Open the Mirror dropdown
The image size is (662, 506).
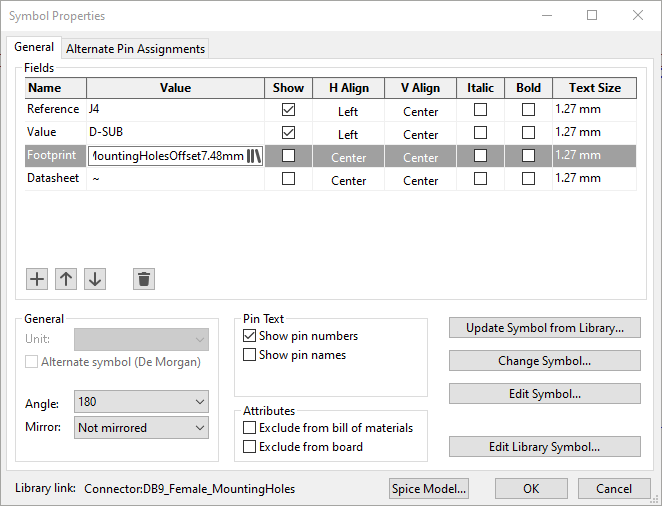coord(141,428)
